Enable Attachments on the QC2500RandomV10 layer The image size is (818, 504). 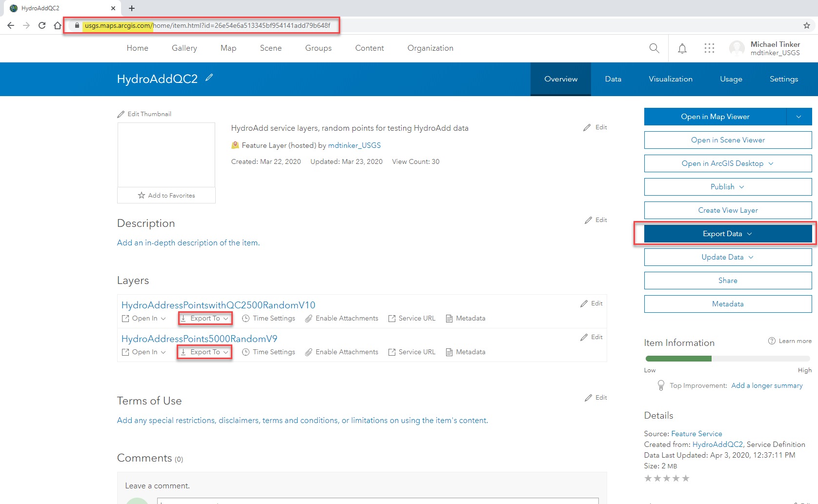point(342,318)
